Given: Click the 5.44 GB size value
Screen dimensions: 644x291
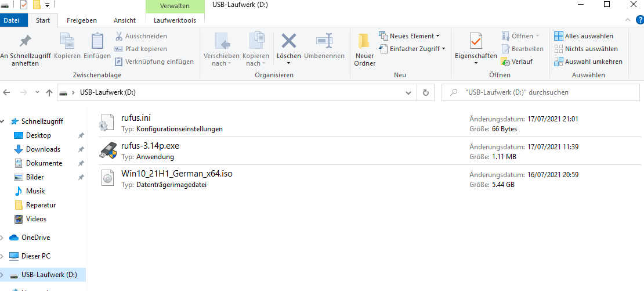Looking at the screenshot, I should pos(503,185).
